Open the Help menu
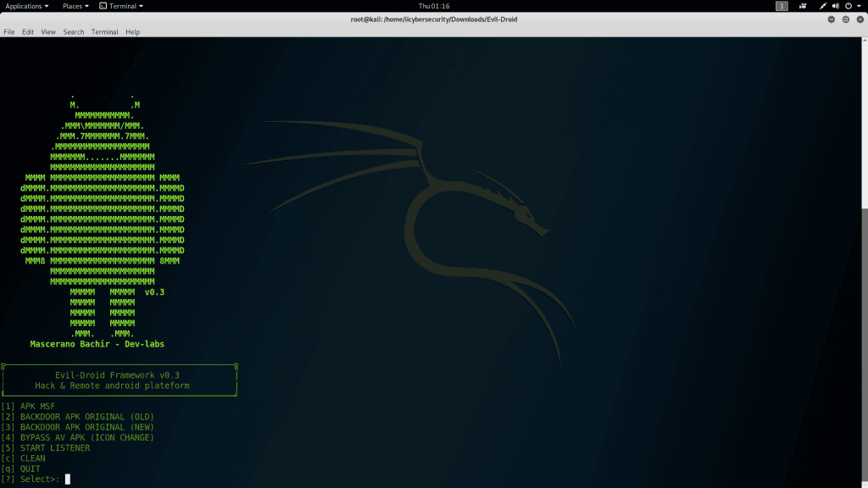The image size is (868, 488). 132,32
